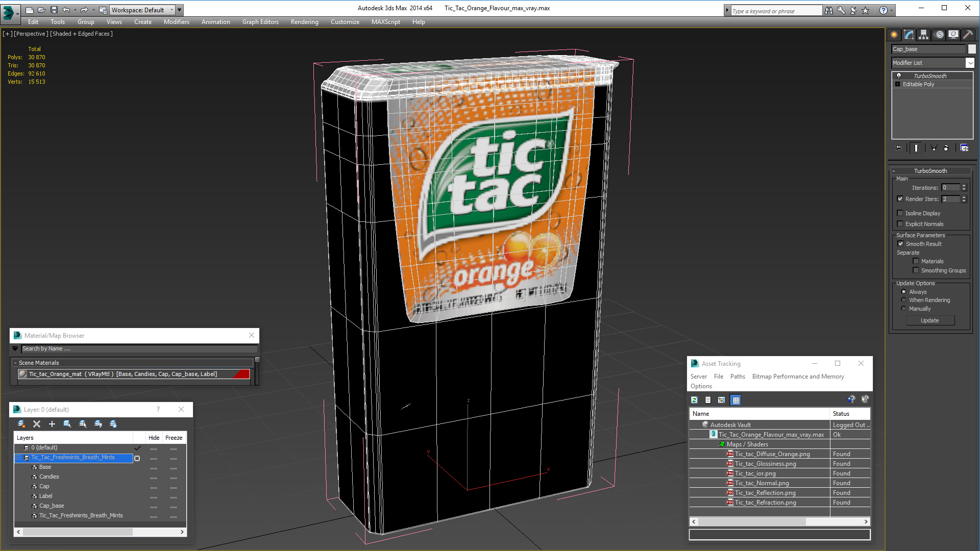Image resolution: width=980 pixels, height=551 pixels.
Task: Enable Isoline Display checkbox
Action: point(900,213)
